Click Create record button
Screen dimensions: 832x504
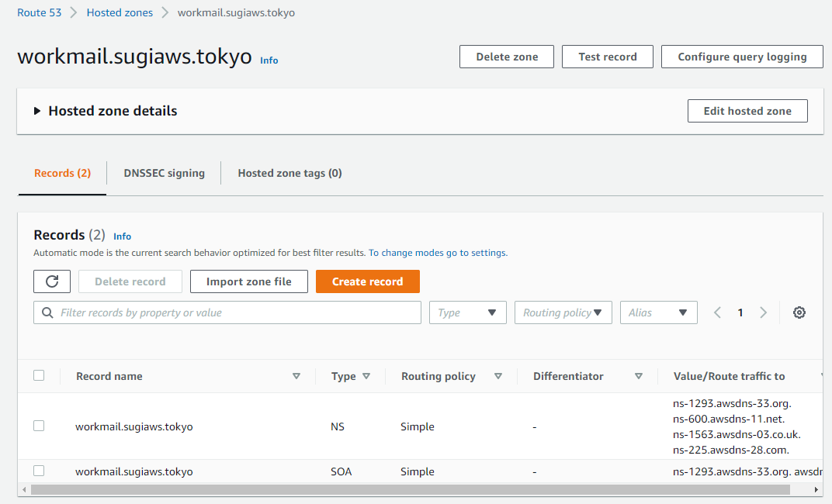(x=368, y=281)
